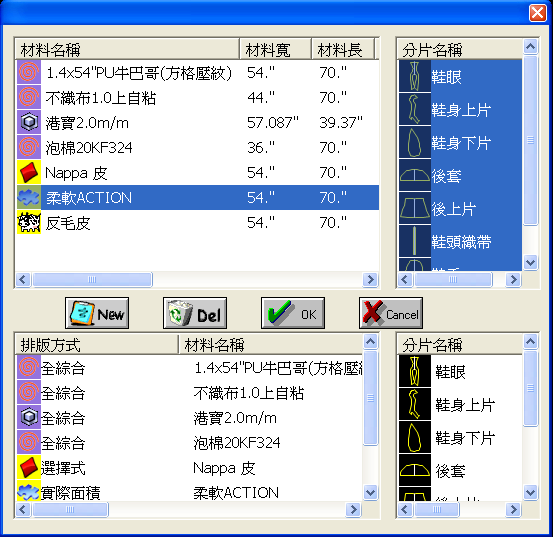
Task: Click the red diamond icon of Nappa 皮 material
Action: pyautogui.click(x=29, y=172)
